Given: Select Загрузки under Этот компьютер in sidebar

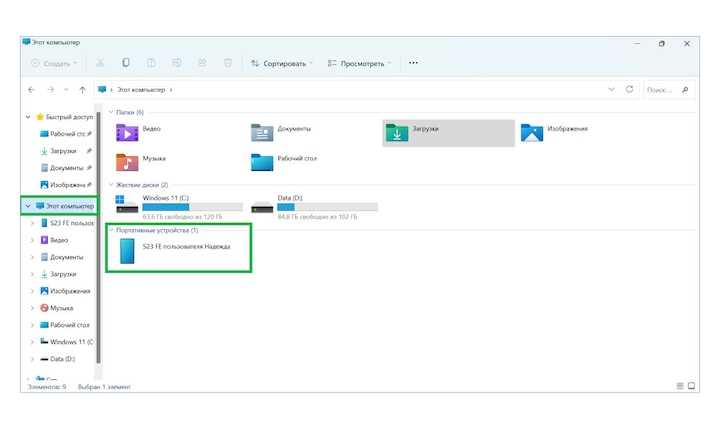Looking at the screenshot, I should tap(58, 274).
